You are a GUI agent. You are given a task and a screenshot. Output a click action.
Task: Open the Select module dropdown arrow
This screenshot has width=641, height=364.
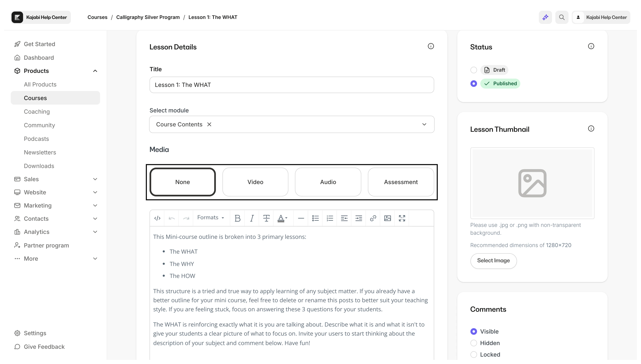pos(424,124)
